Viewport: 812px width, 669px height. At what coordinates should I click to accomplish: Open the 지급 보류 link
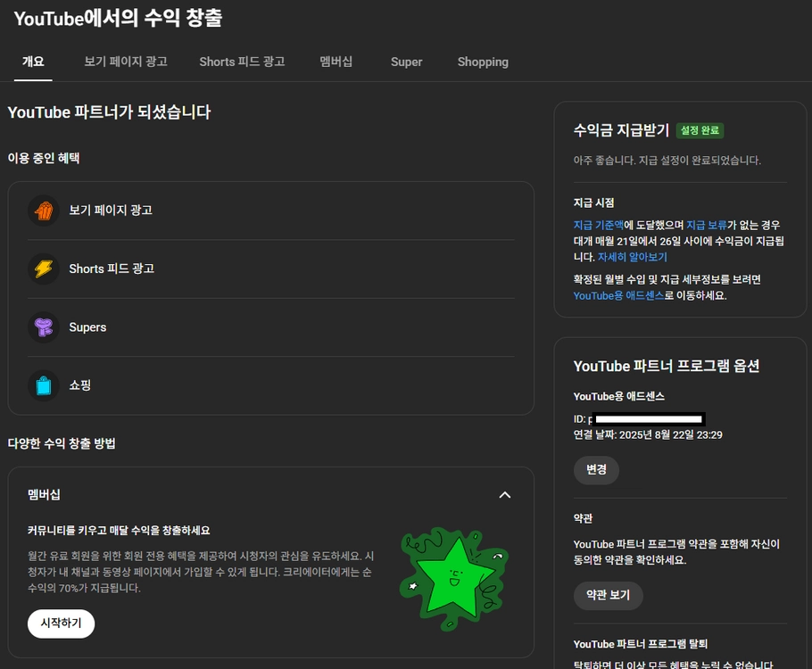(707, 226)
